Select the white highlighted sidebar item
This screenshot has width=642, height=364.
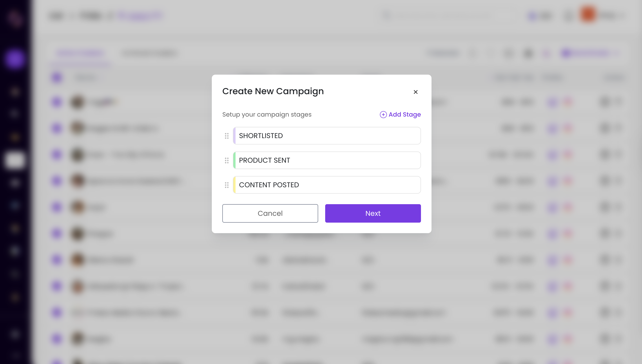coord(15,160)
